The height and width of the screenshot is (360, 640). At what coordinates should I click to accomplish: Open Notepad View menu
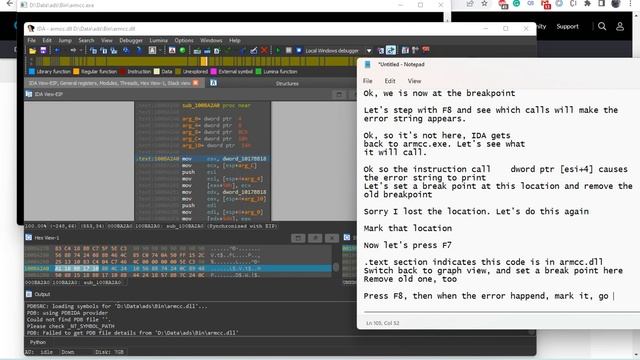coord(414,81)
